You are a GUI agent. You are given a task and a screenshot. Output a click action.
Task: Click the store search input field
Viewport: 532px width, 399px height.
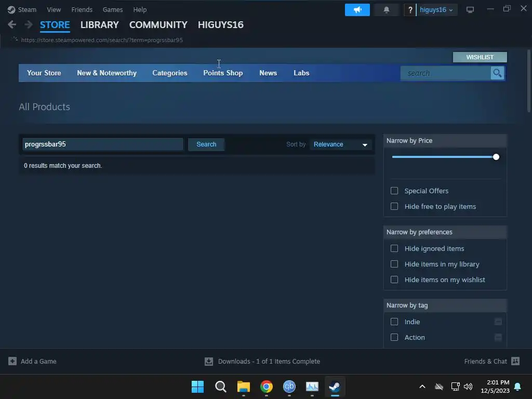[x=445, y=73]
